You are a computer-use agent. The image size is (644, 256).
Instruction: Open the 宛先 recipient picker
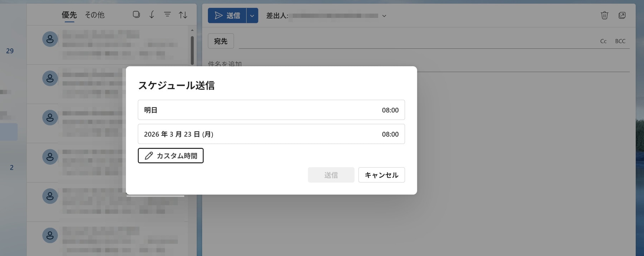(x=221, y=41)
